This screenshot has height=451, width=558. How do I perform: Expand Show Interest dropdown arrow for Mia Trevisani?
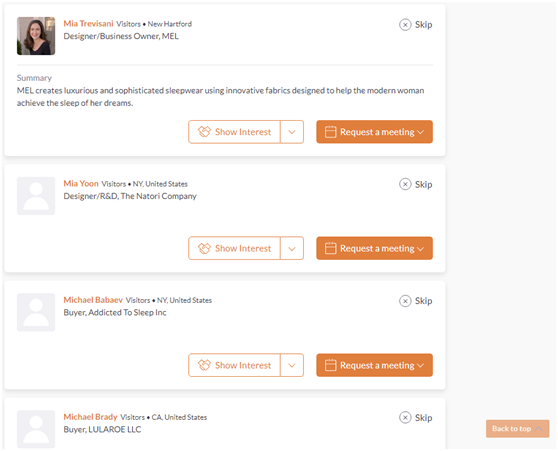pyautogui.click(x=292, y=132)
